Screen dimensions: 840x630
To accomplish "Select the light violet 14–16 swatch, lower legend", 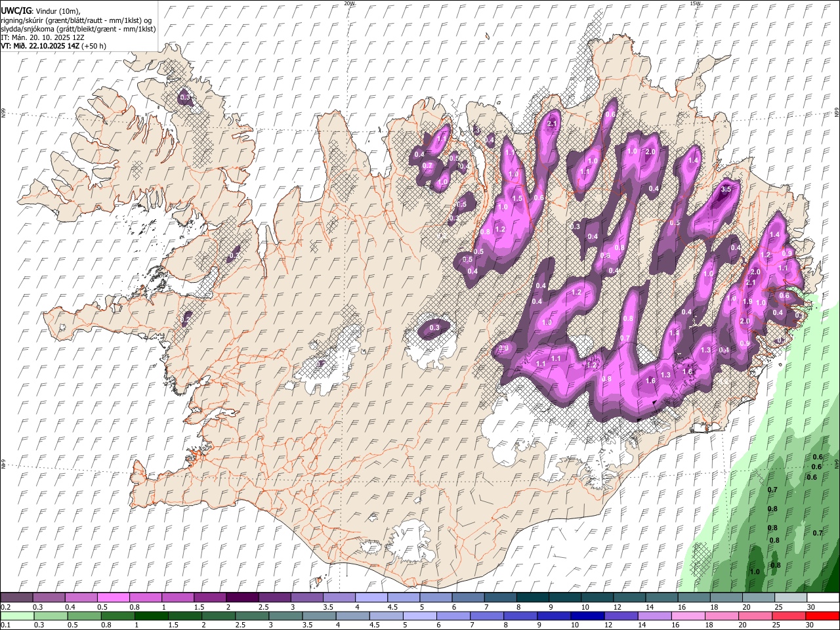I will (x=654, y=616).
